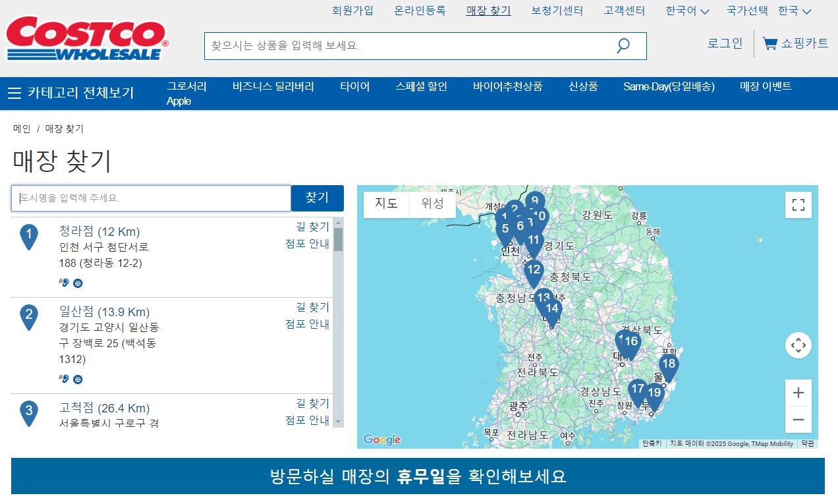
Task: Click the Costco Wholesale logo
Action: 87,40
